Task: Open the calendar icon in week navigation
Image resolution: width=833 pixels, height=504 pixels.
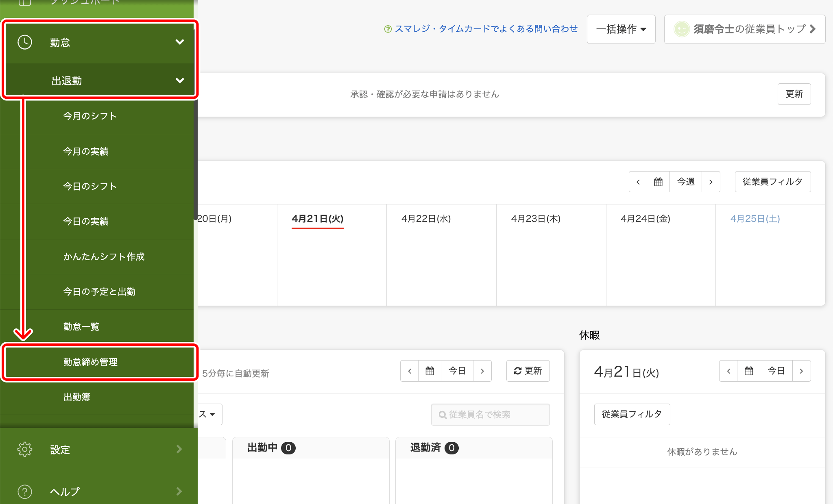Action: tap(658, 182)
